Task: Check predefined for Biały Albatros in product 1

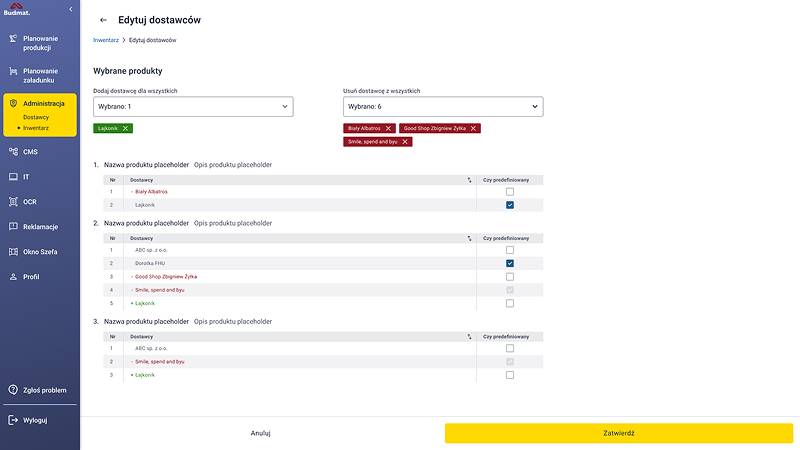Action: 510,192
